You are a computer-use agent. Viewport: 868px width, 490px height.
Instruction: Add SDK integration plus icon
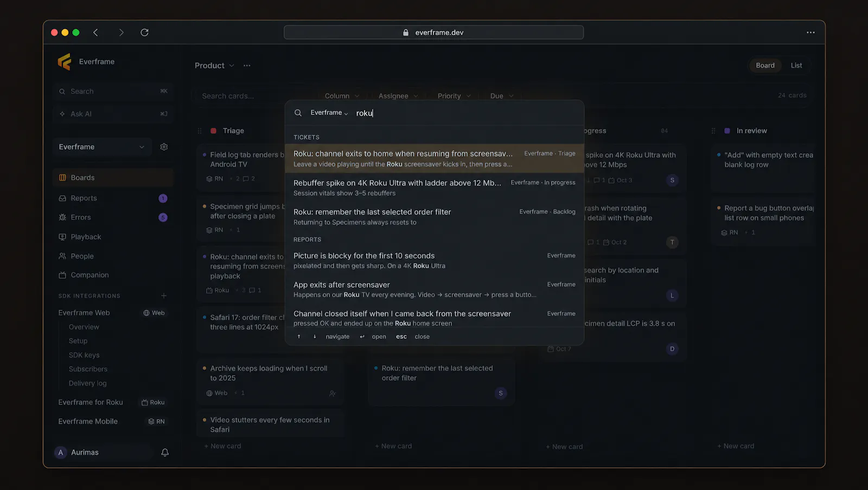(x=164, y=296)
